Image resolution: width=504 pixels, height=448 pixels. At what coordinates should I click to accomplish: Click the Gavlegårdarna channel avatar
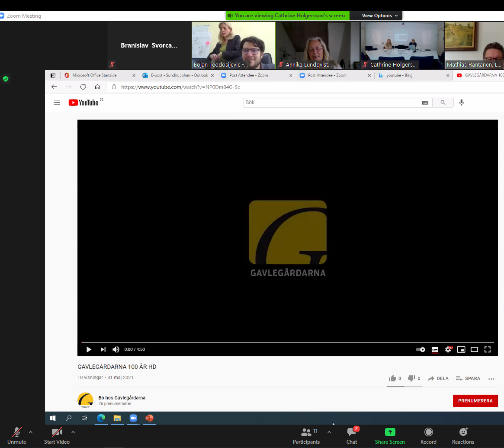[86, 400]
